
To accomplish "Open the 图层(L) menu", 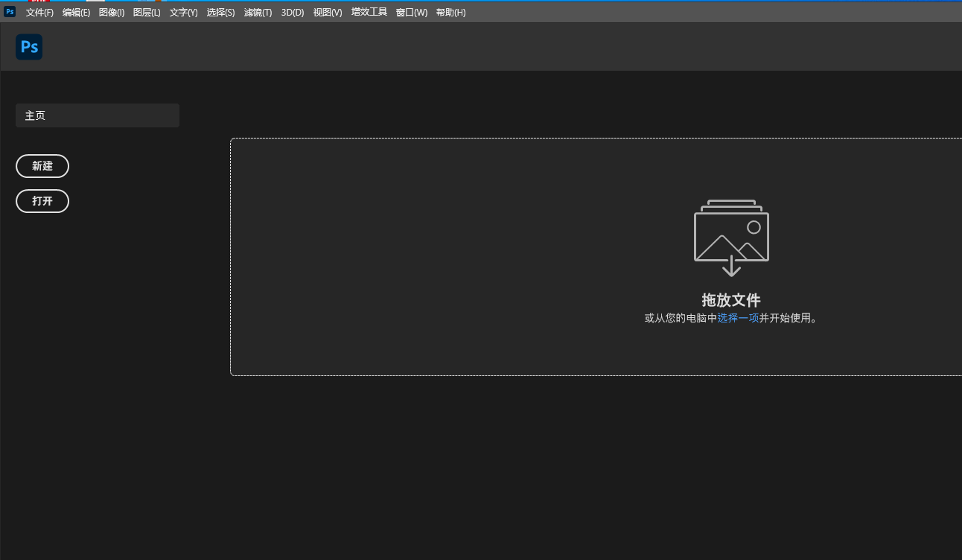I will click(x=147, y=13).
